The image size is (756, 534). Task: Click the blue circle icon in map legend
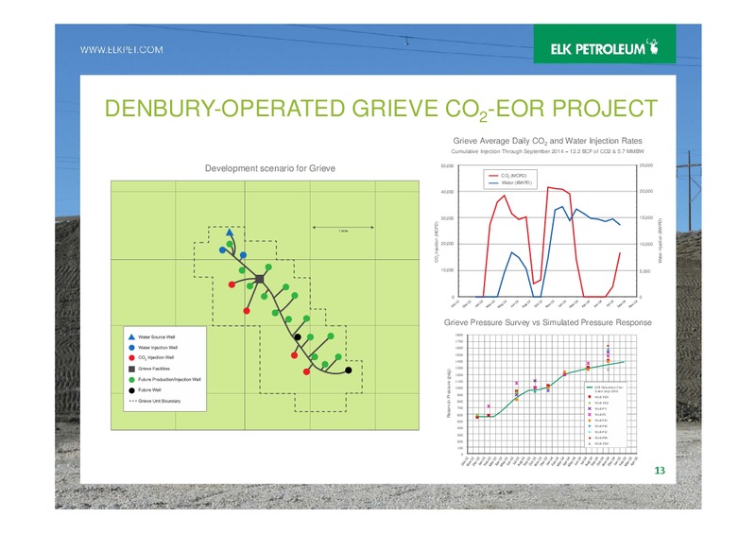131,347
